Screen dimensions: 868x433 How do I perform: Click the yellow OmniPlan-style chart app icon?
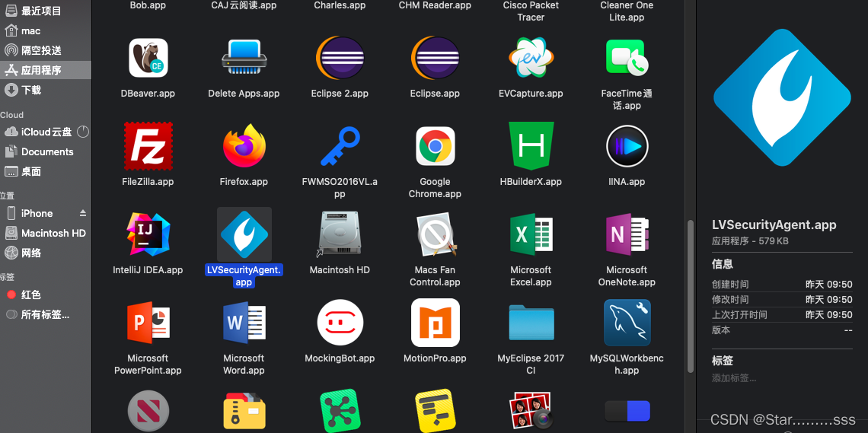[x=435, y=411]
